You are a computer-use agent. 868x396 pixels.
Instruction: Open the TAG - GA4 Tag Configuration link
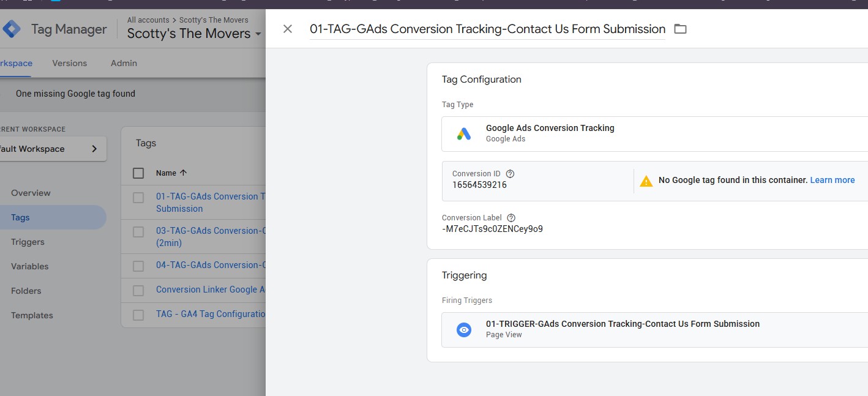pos(211,314)
